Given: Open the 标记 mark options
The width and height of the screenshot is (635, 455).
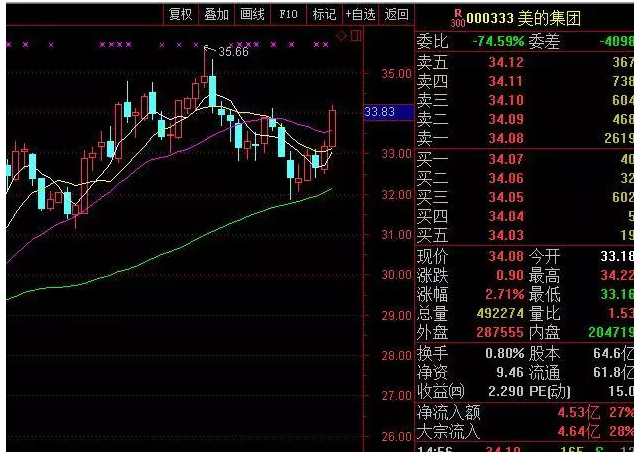Looking at the screenshot, I should click(324, 14).
